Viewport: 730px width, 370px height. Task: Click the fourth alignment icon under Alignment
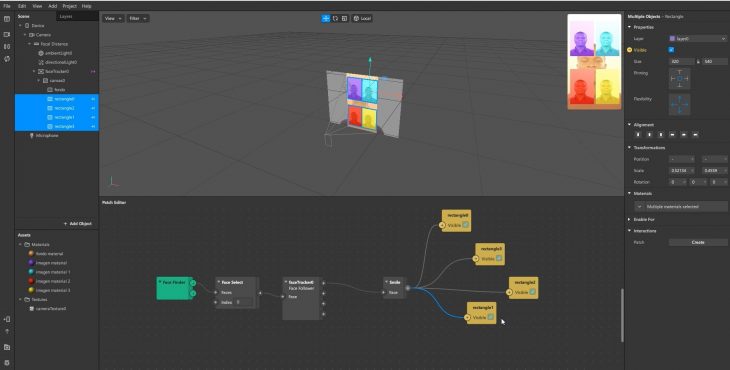point(672,135)
